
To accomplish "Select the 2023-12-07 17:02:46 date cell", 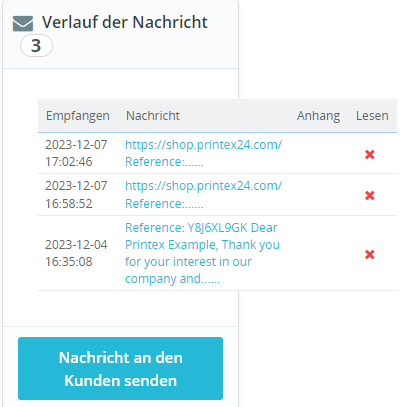I will coord(76,153).
